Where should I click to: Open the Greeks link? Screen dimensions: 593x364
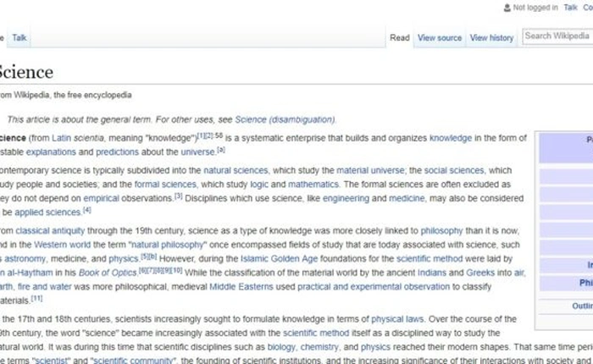click(480, 273)
